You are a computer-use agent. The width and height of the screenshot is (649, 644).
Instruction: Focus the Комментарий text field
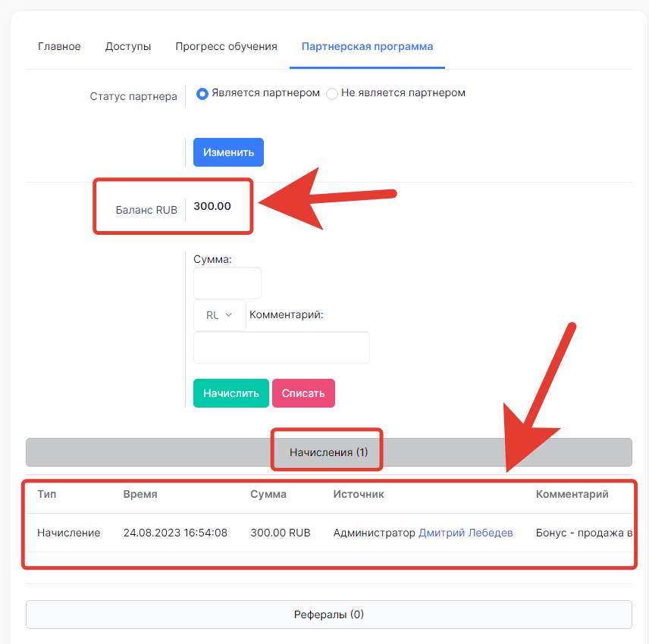[281, 348]
